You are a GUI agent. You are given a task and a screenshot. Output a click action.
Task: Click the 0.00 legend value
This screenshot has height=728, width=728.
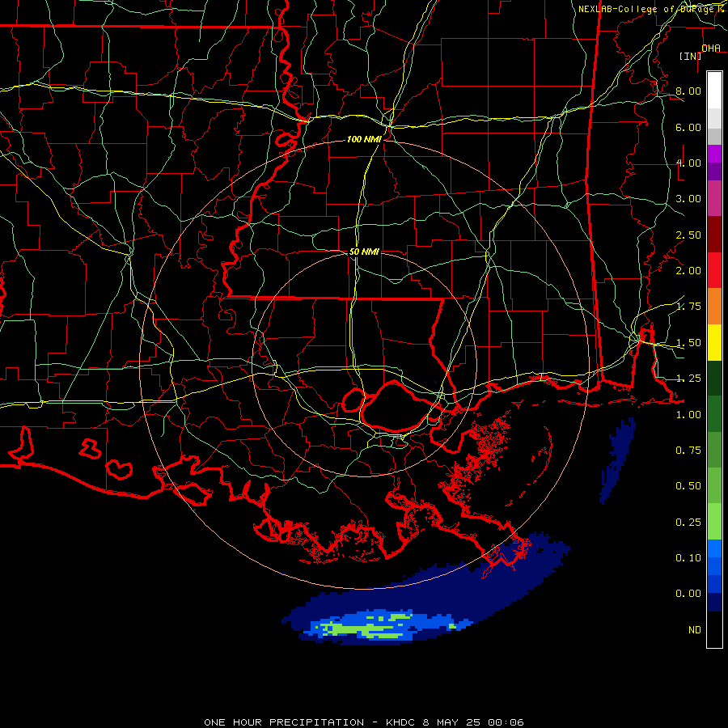pyautogui.click(x=688, y=594)
